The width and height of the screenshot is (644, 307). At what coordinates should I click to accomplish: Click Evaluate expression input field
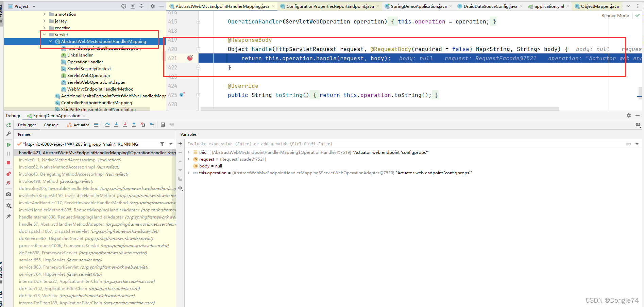(405, 144)
